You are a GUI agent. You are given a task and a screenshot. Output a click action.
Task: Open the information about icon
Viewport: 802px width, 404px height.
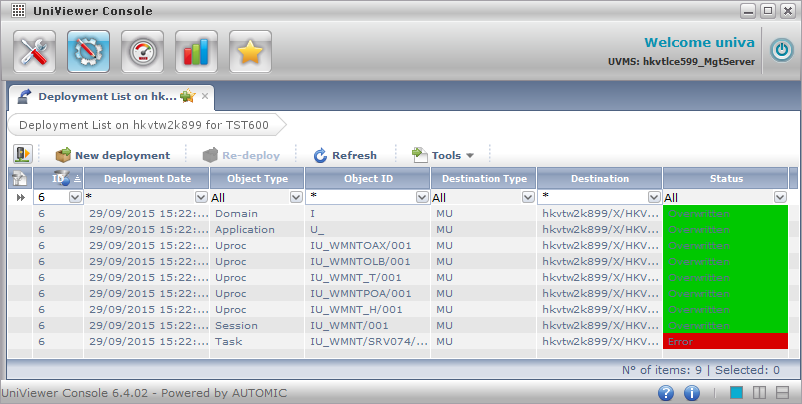coord(692,393)
